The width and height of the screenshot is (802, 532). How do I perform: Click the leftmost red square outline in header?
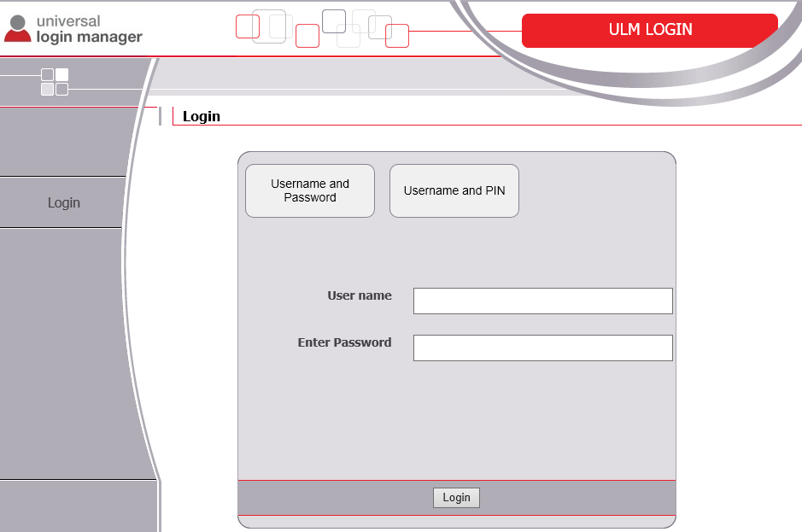pyautogui.click(x=248, y=26)
